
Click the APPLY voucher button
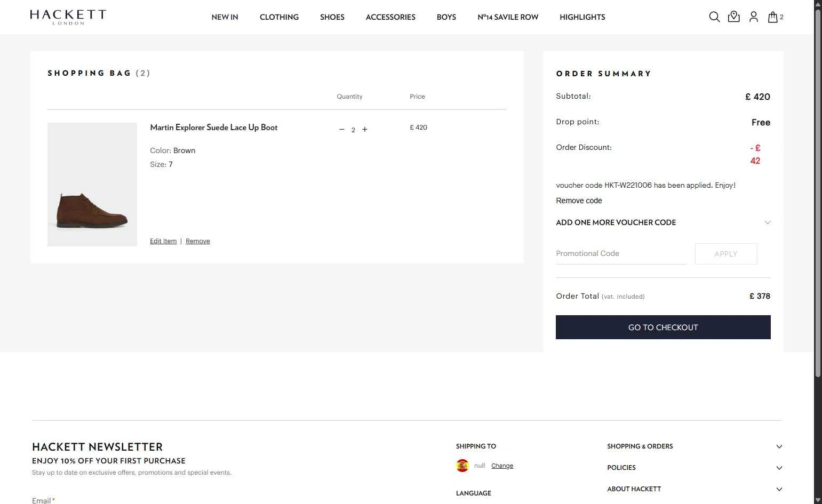pos(726,254)
